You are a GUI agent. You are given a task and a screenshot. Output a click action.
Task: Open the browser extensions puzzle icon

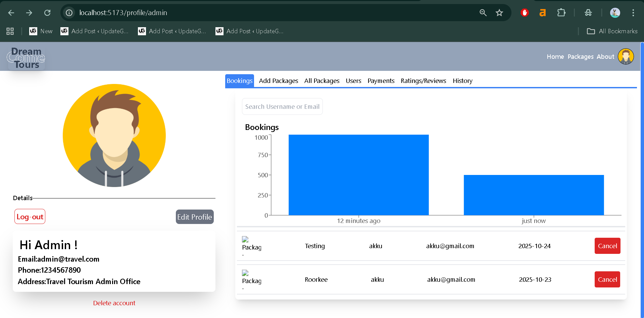point(561,13)
